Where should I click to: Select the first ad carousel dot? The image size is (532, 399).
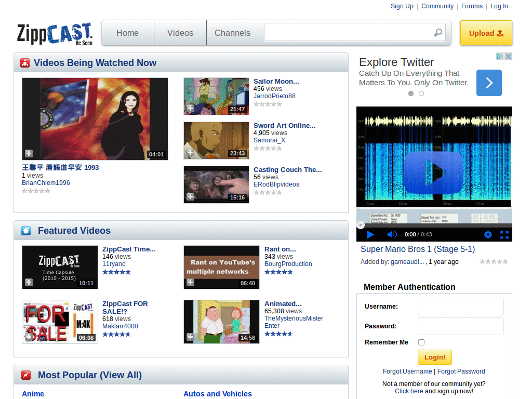411,94
